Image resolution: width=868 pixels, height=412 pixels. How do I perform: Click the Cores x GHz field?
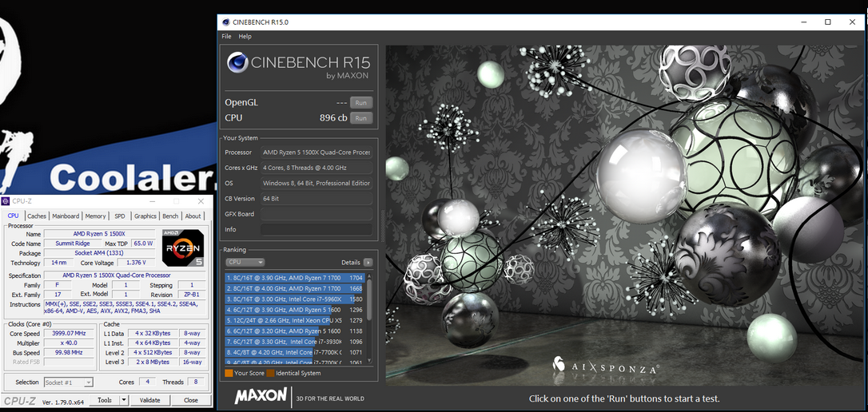(x=316, y=168)
